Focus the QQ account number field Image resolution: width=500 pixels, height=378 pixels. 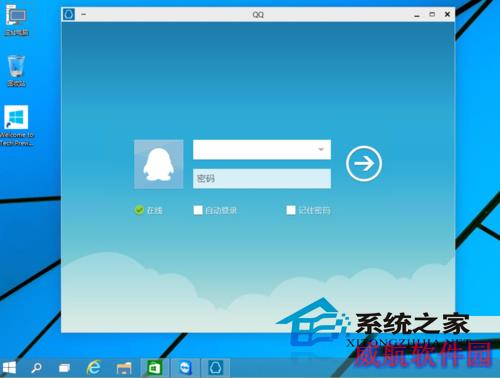pos(262,150)
